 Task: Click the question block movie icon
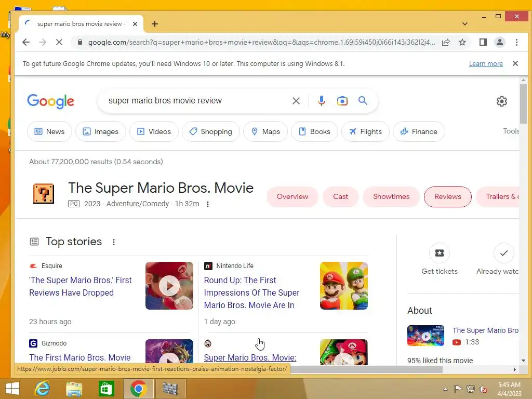click(44, 193)
